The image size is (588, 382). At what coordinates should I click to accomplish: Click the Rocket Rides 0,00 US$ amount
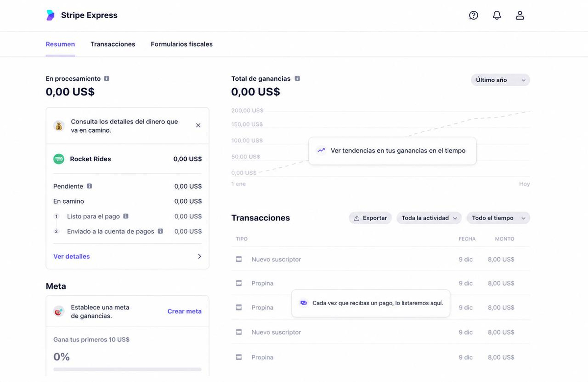pos(188,159)
